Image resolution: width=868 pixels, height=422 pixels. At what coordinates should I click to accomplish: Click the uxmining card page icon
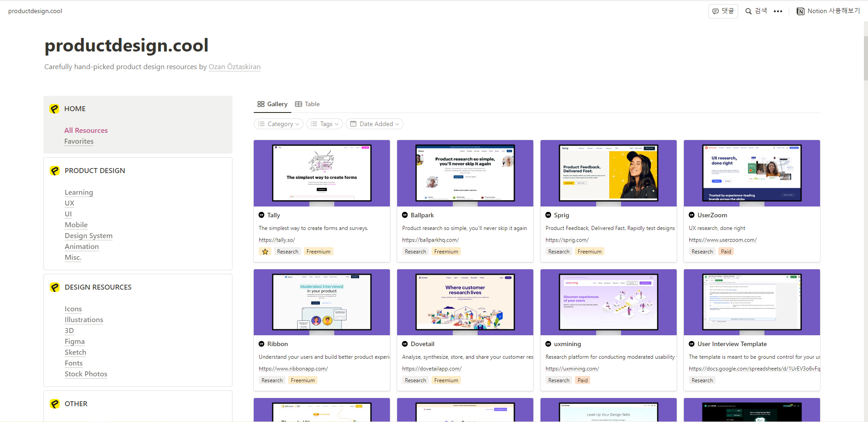coord(548,344)
